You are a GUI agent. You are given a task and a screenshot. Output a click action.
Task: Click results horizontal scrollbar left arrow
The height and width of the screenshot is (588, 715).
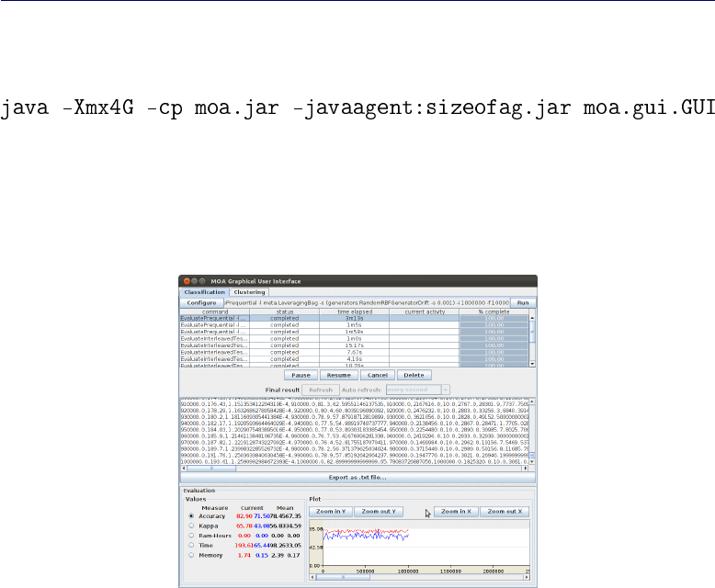(184, 469)
